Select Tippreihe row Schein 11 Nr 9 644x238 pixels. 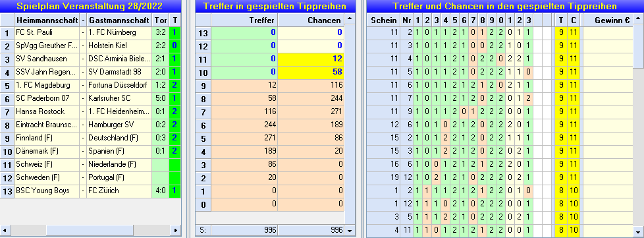(499, 111)
